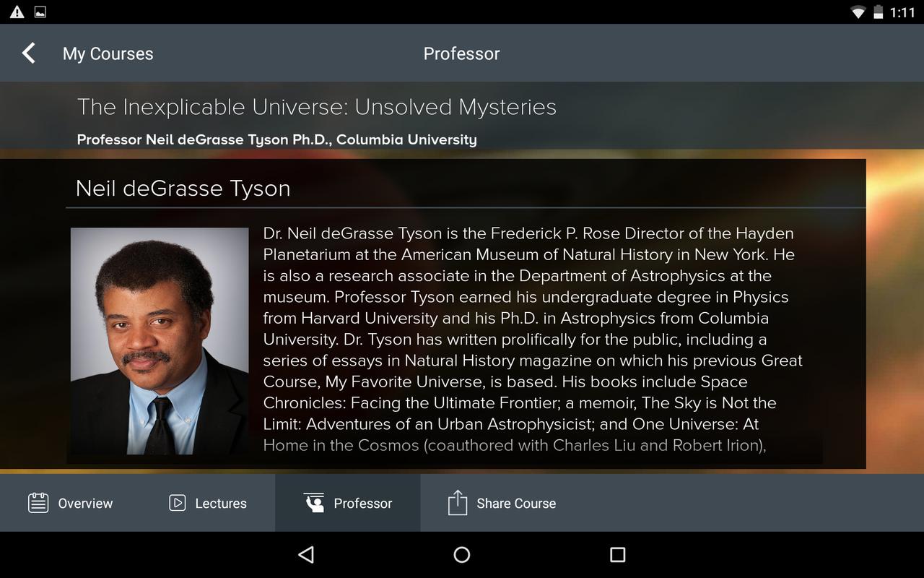The height and width of the screenshot is (578, 924).
Task: Tap the battery status icon
Action: (x=879, y=12)
